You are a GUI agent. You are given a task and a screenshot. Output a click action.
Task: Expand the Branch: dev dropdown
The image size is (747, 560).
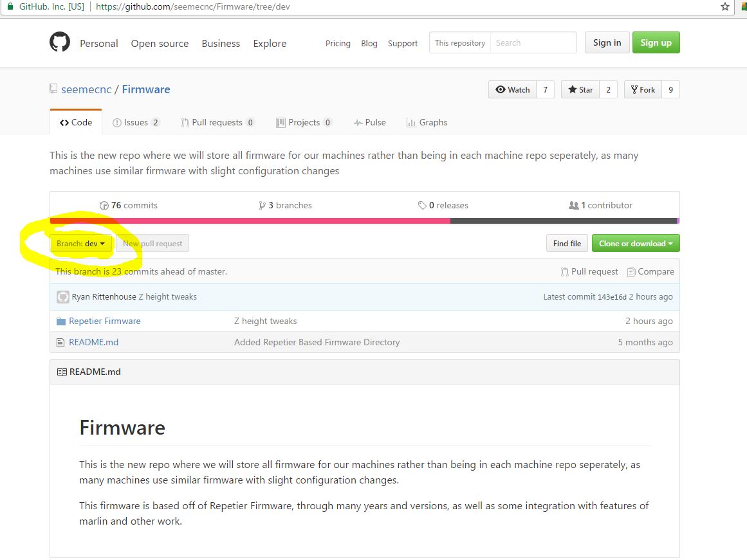[81, 244]
